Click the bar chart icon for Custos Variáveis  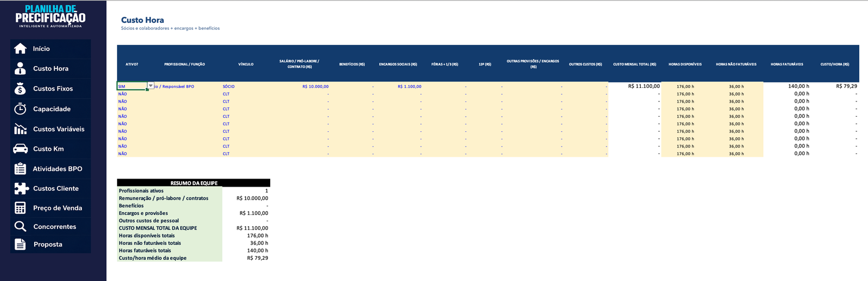click(20, 129)
